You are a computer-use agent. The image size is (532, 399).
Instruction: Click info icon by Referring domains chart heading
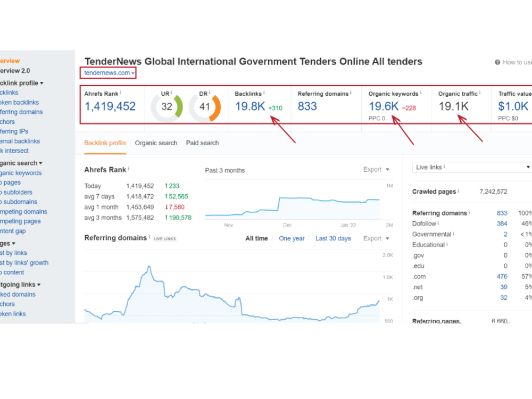[149, 237]
